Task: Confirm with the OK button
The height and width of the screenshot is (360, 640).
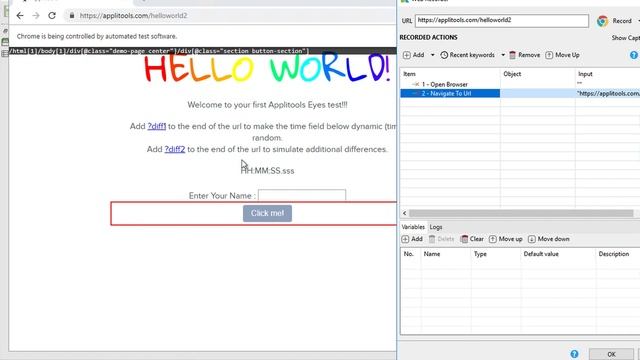Action: coord(611,354)
